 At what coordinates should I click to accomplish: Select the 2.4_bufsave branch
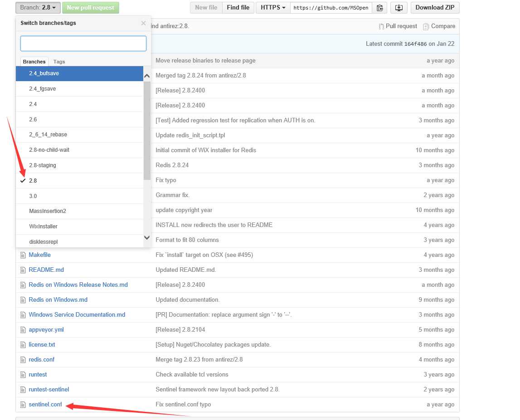(80, 73)
